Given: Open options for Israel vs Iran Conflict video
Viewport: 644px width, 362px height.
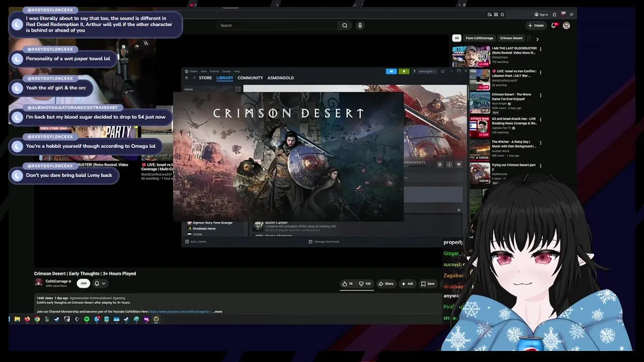Looking at the screenshot, I should point(541,72).
